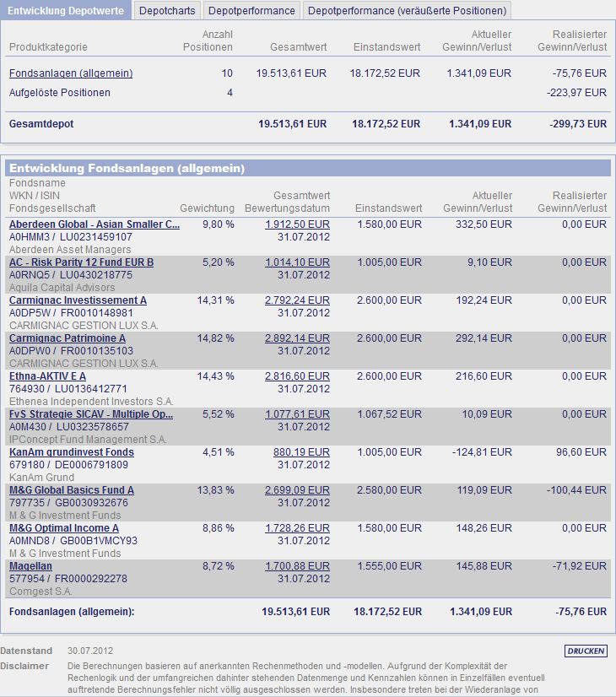Click the Magellan fund link
Viewport: 616px width, 697px height.
30,566
